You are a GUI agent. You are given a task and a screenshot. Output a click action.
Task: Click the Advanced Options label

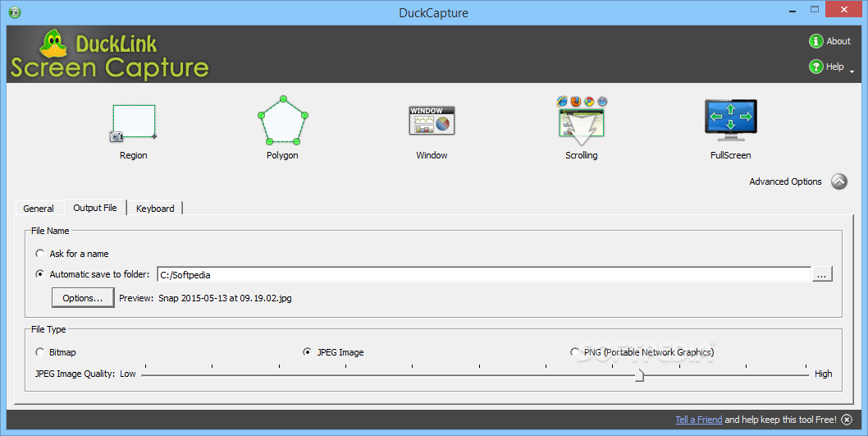[x=785, y=181]
